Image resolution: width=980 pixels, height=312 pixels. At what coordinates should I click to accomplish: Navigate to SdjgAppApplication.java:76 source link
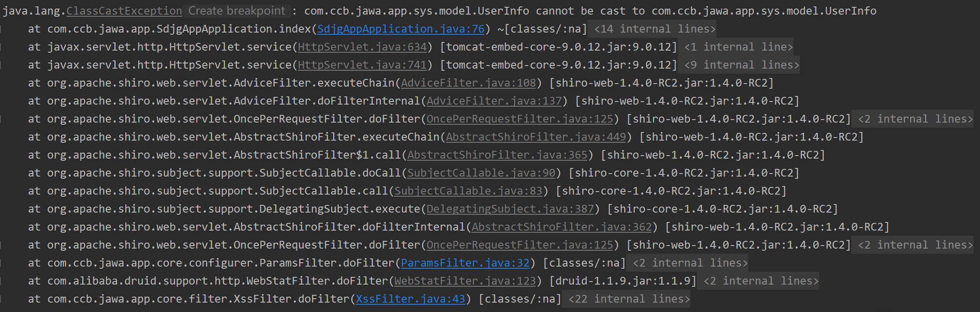click(x=401, y=29)
